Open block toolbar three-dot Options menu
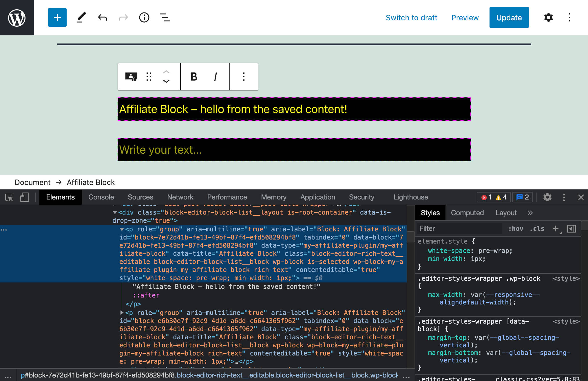Image resolution: width=588 pixels, height=381 pixels. pos(244,77)
